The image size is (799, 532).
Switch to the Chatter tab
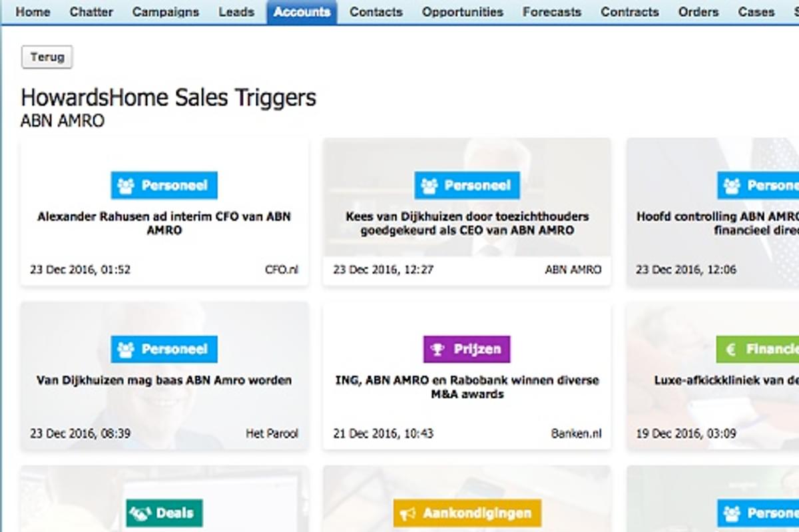point(91,12)
